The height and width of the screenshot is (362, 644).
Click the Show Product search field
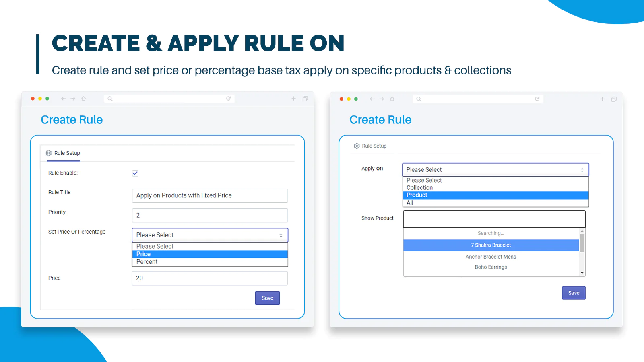click(x=494, y=219)
